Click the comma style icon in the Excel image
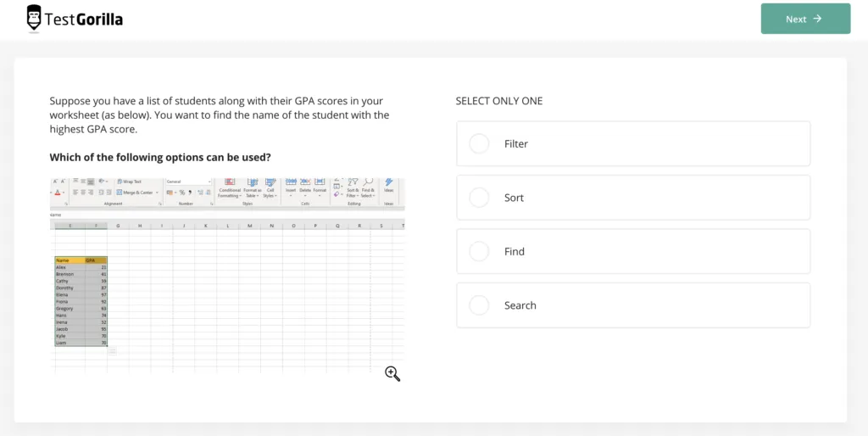This screenshot has height=436, width=868. click(x=190, y=193)
